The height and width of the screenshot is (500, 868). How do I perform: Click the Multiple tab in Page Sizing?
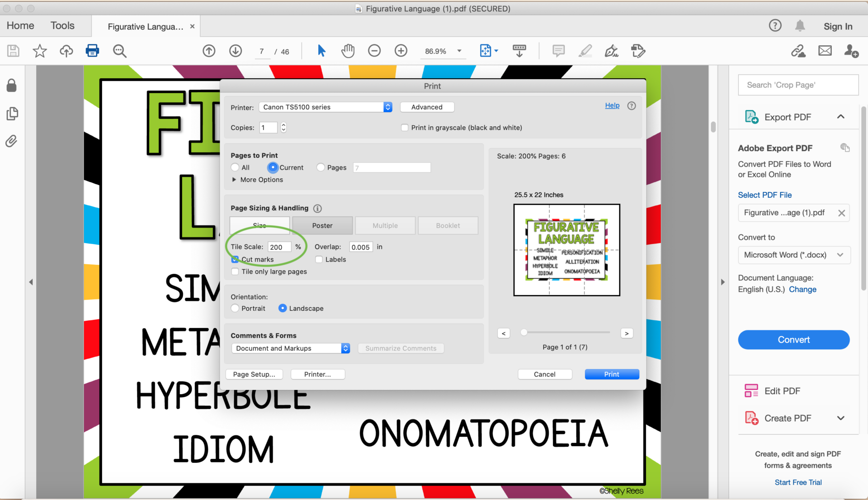point(385,225)
